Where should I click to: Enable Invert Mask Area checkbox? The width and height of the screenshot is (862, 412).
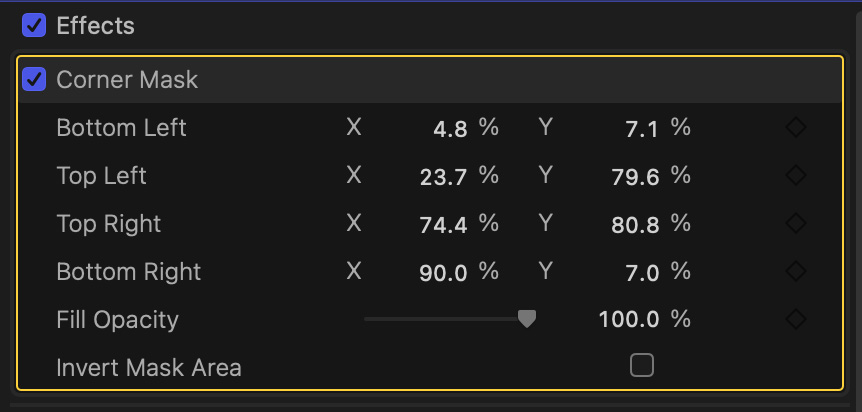[x=641, y=366]
